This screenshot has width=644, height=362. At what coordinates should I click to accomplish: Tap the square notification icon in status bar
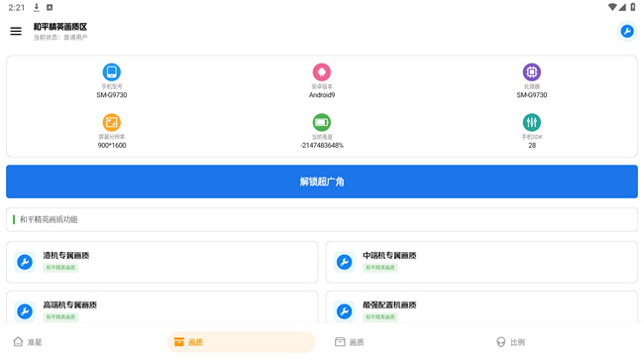click(x=50, y=7)
